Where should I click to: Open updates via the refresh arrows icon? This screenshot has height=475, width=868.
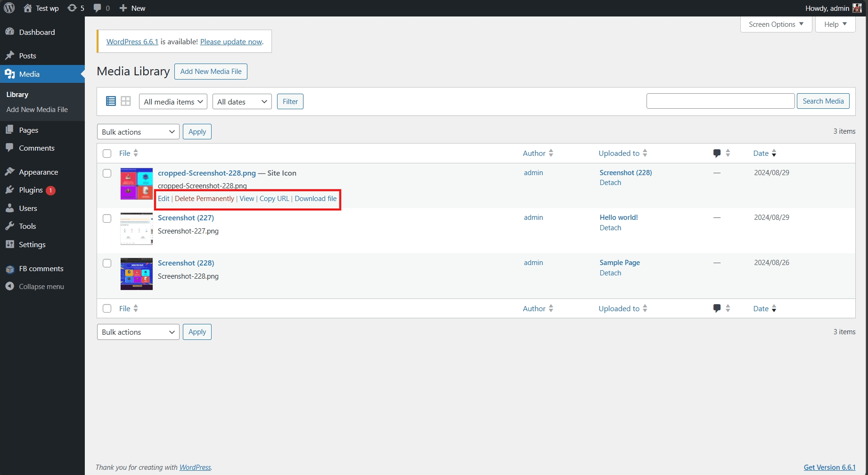(x=72, y=8)
